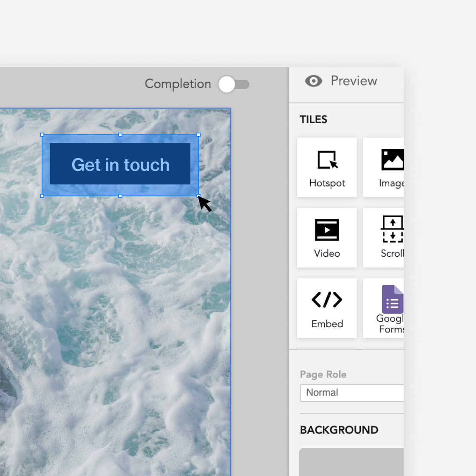
Task: Click the Get in touch button
Action: tap(120, 164)
